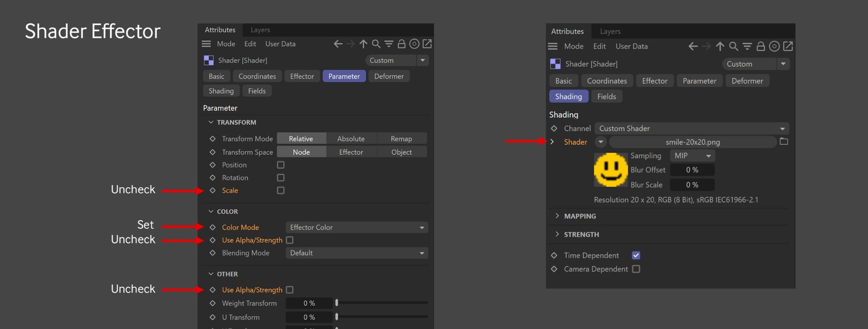
Task: Click the smiley face shader preview thumbnail
Action: [x=611, y=170]
